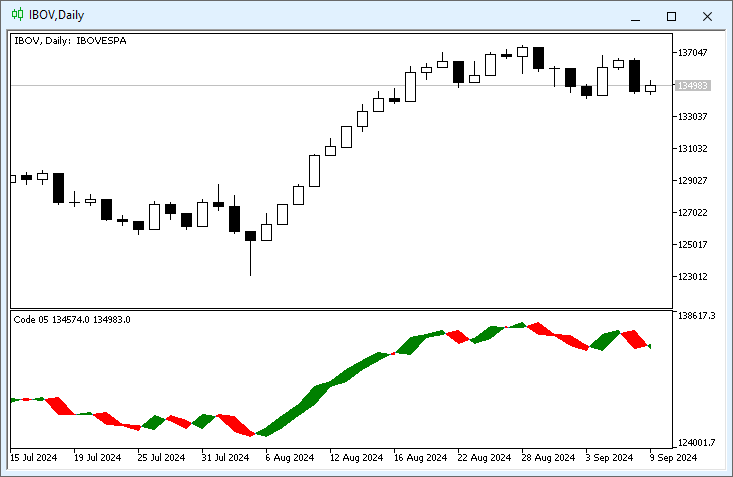Click the 129027 price scale label
Image resolution: width=733 pixels, height=477 pixels.
[692, 181]
